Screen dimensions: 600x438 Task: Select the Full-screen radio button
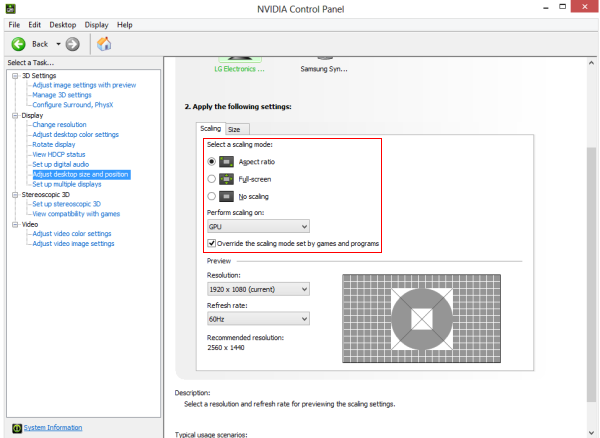pyautogui.click(x=211, y=179)
